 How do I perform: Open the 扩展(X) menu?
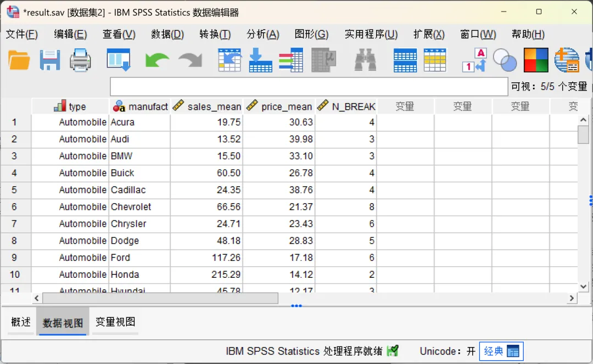tap(429, 35)
